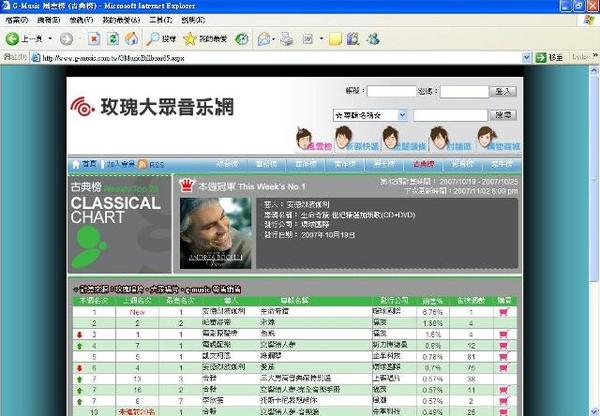Screen dimensions: 600x416
Task: Click the 搜尋 search button
Action: (x=504, y=115)
